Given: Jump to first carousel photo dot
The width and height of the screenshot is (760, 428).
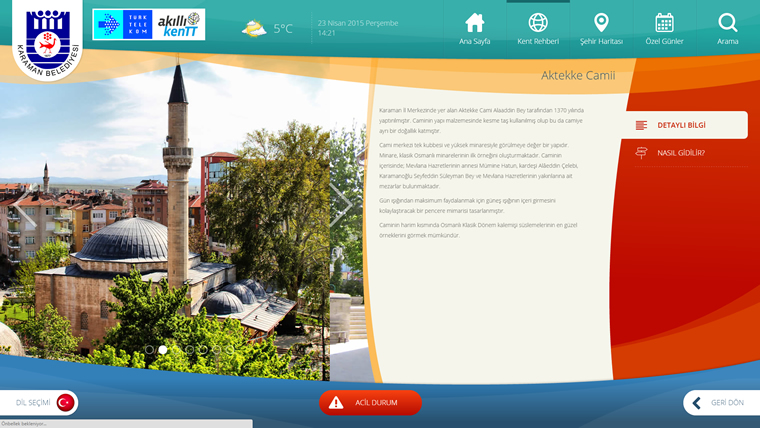Looking at the screenshot, I should tap(149, 349).
